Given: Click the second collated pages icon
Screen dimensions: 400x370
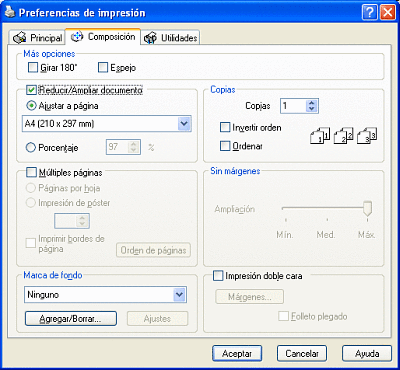Looking at the screenshot, I should point(343,135).
